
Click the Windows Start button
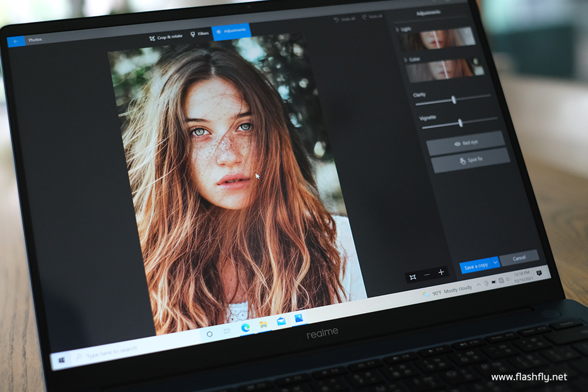(x=61, y=360)
